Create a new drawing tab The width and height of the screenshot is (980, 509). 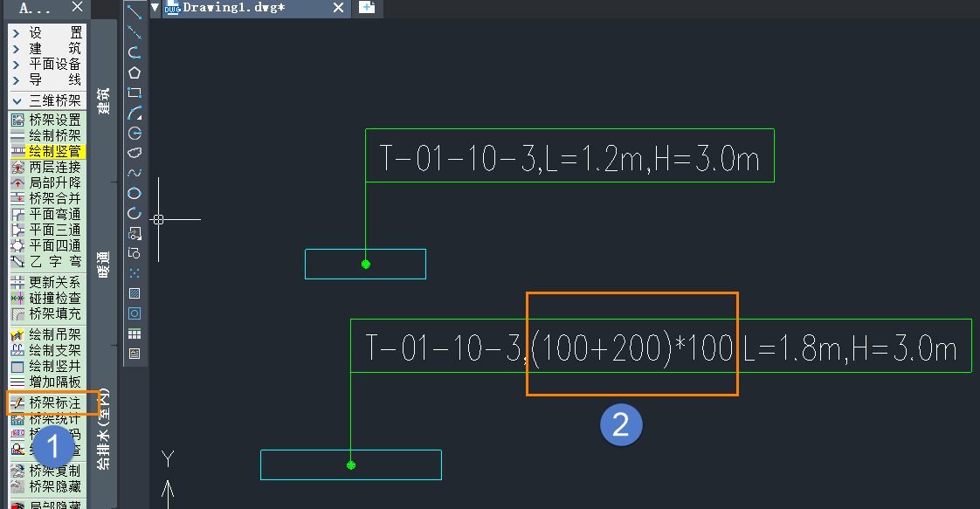point(367,8)
